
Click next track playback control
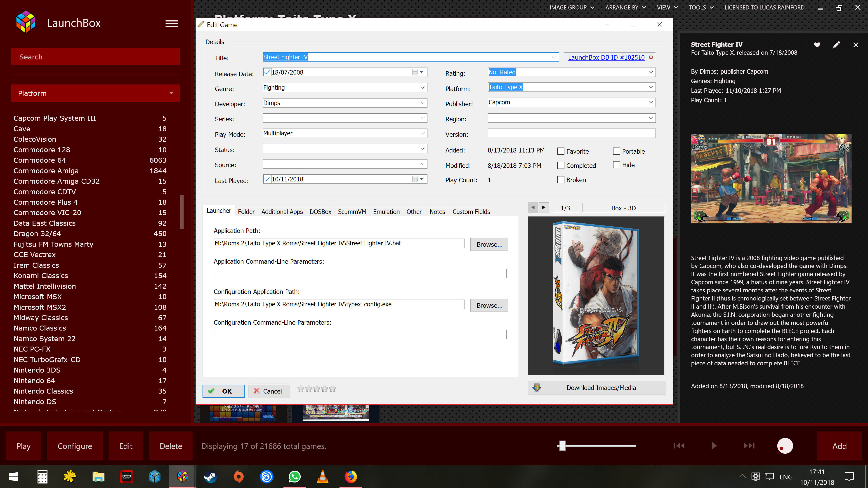pyautogui.click(x=749, y=446)
